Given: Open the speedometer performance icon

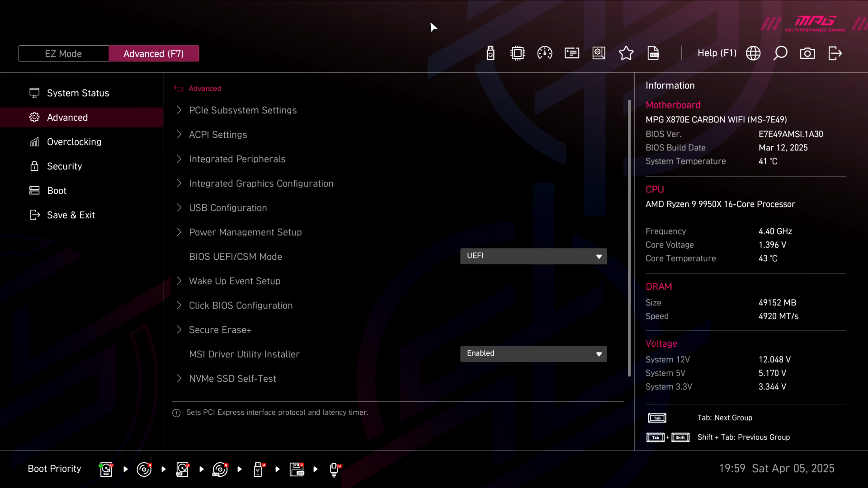Looking at the screenshot, I should 545,53.
